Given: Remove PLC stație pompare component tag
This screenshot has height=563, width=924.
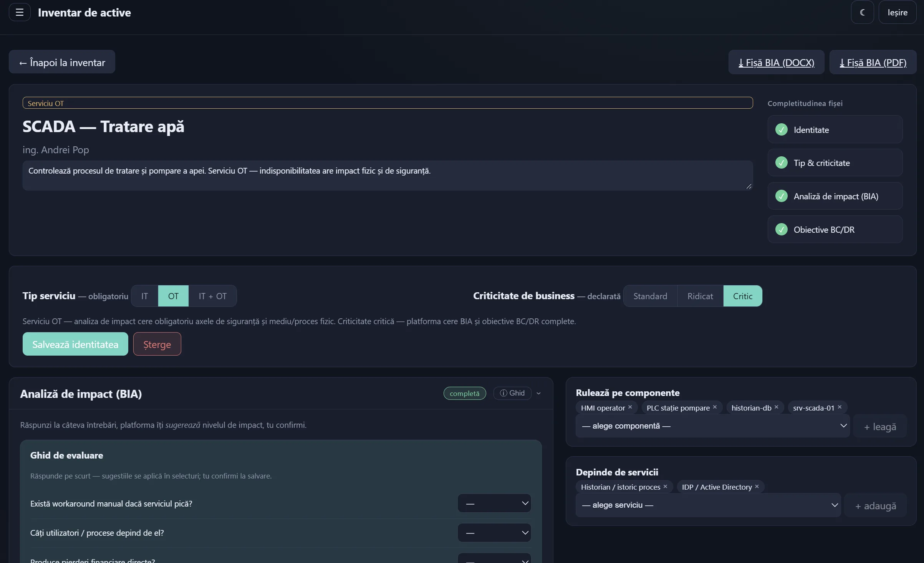Looking at the screenshot, I should point(715,407).
